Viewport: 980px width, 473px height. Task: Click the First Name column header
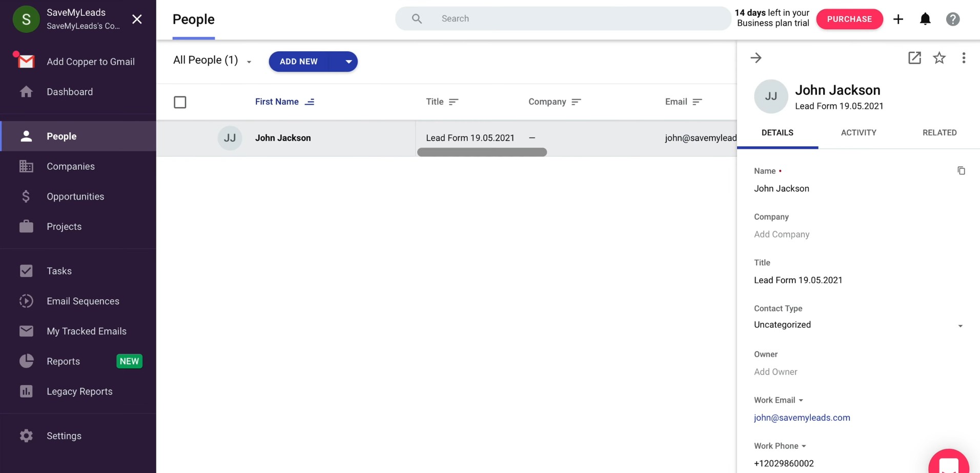pyautogui.click(x=277, y=102)
